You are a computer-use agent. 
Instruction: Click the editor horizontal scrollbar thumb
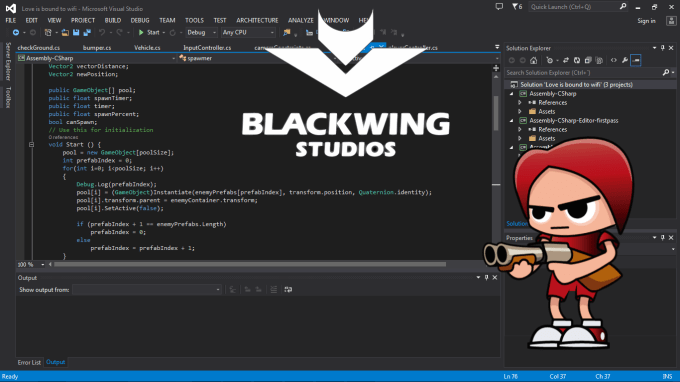click(x=250, y=264)
